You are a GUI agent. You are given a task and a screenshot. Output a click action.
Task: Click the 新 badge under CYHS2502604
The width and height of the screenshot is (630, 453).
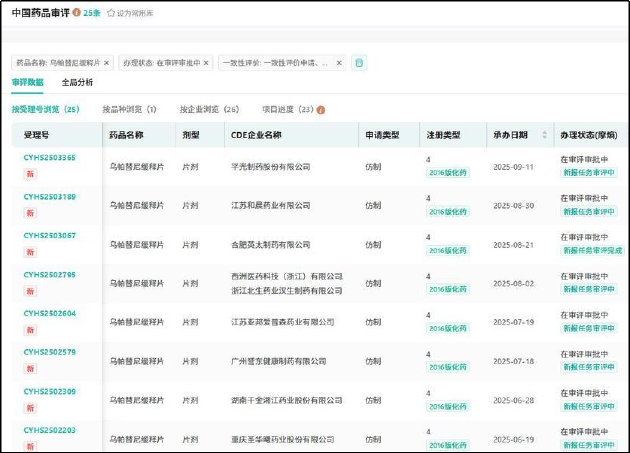click(30, 330)
